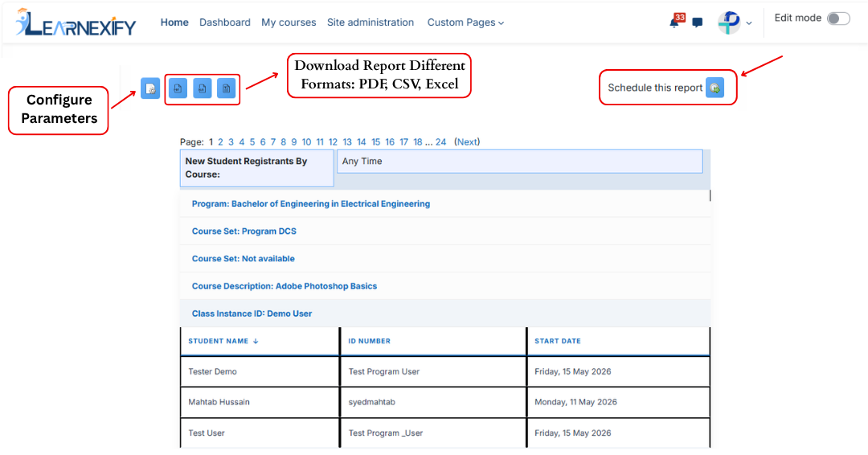The width and height of the screenshot is (868, 455).
Task: Open My courses in navigation
Action: [x=289, y=23]
